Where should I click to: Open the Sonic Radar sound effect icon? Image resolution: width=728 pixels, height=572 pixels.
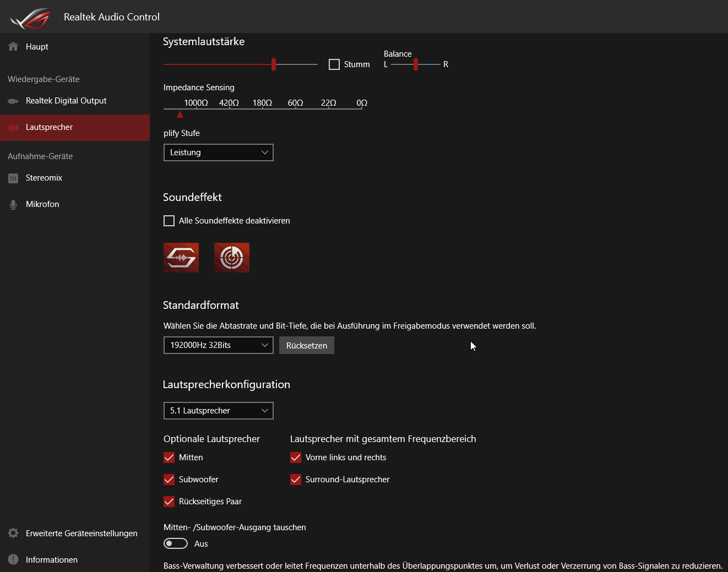coord(232,258)
